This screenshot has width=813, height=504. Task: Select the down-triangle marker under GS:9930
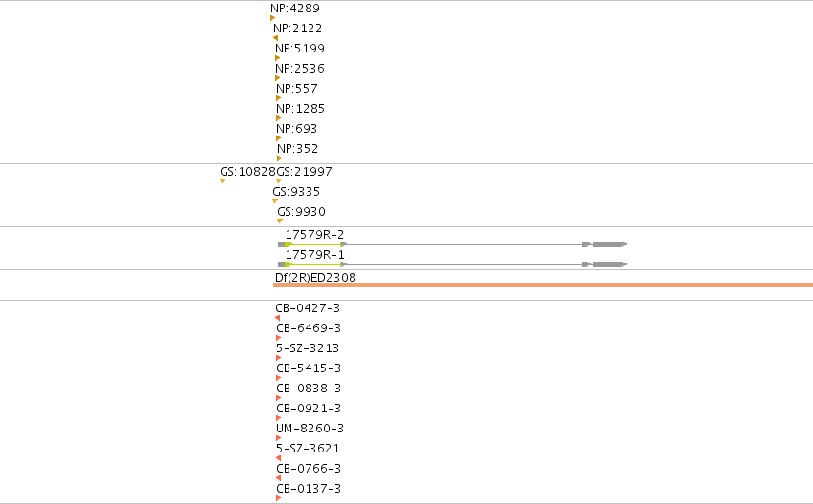[x=280, y=221]
